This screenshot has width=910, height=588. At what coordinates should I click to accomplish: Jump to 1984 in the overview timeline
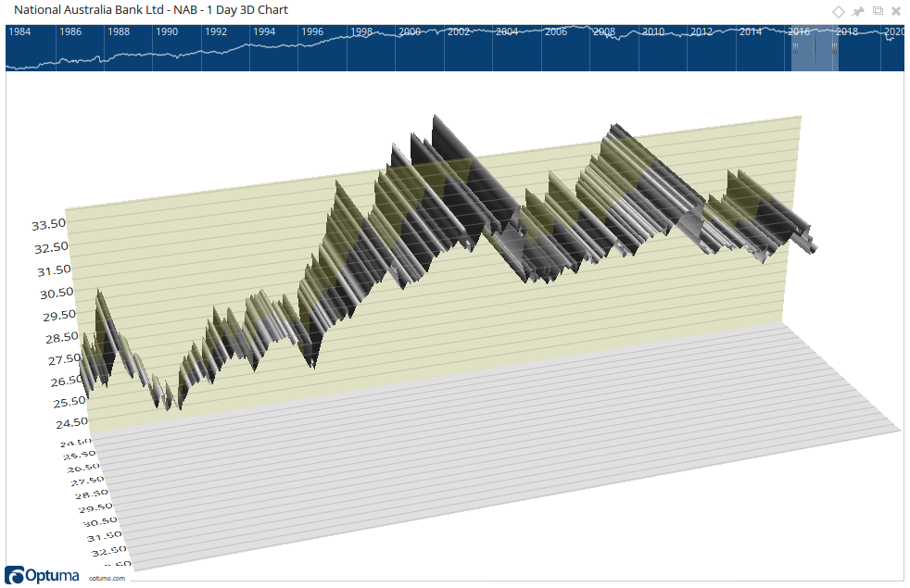pos(19,31)
